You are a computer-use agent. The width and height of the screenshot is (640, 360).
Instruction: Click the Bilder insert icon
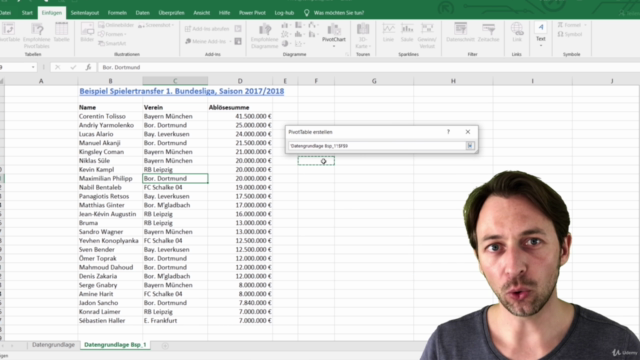click(87, 33)
